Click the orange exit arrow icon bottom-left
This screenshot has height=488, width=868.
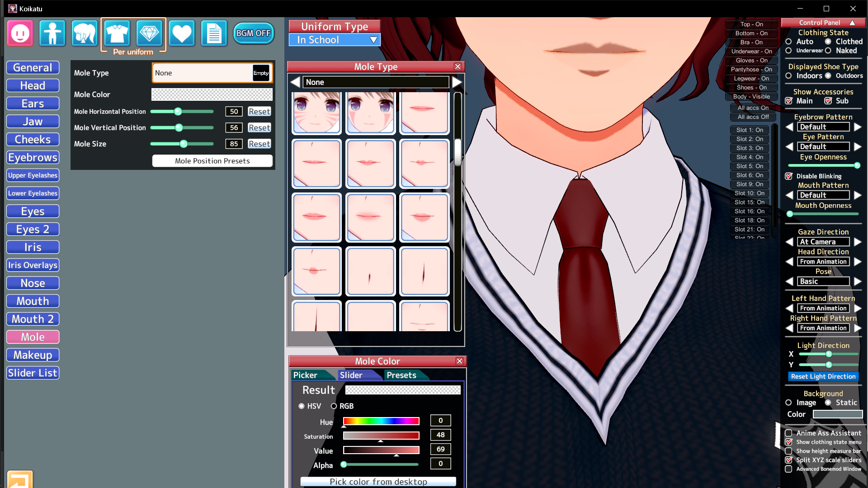click(19, 479)
